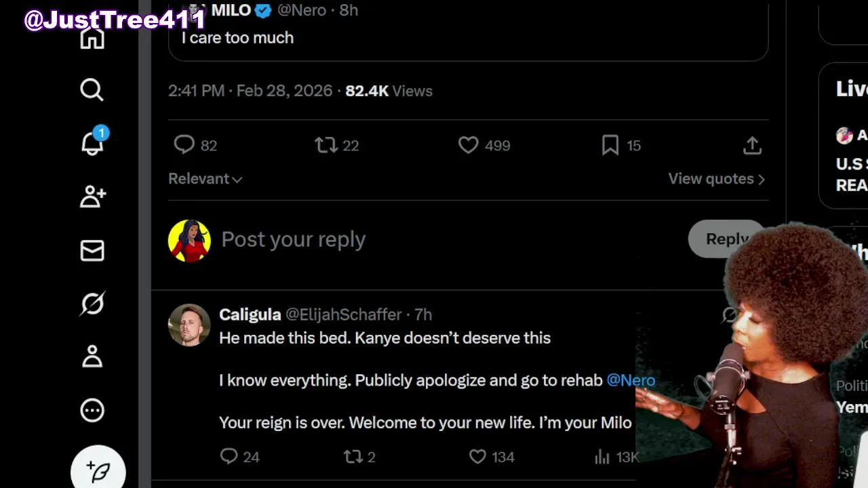Image resolution: width=868 pixels, height=488 pixels.
Task: Open View quotes link
Action: 716,179
